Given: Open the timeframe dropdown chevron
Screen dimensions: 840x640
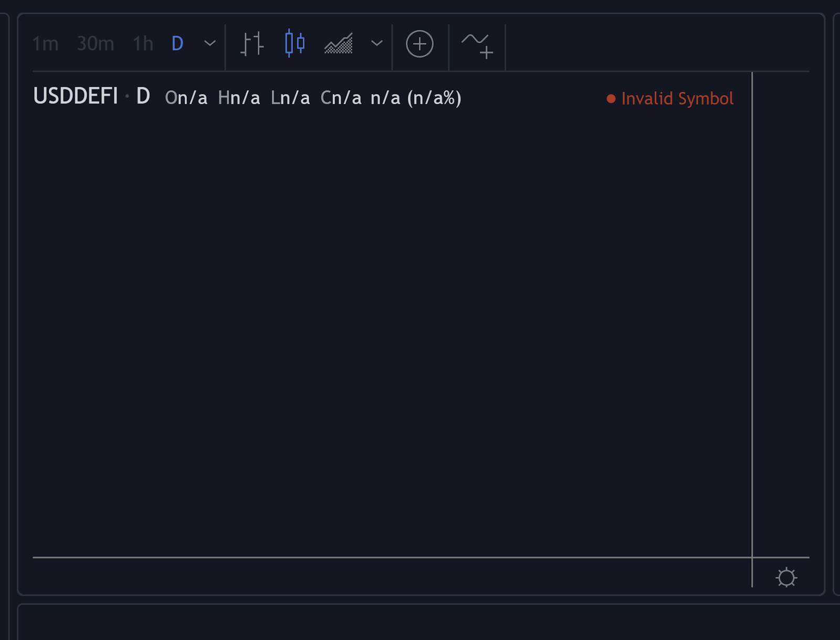Looking at the screenshot, I should 210,43.
